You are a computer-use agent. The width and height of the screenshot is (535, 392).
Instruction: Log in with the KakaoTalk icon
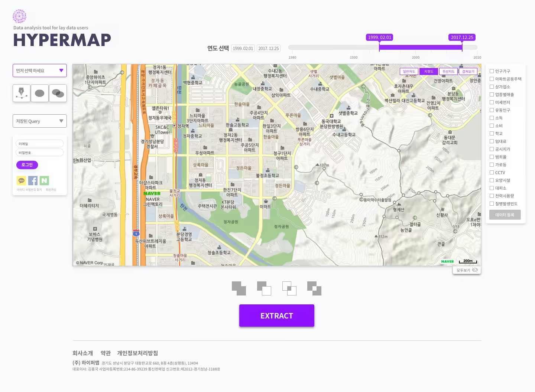(21, 180)
